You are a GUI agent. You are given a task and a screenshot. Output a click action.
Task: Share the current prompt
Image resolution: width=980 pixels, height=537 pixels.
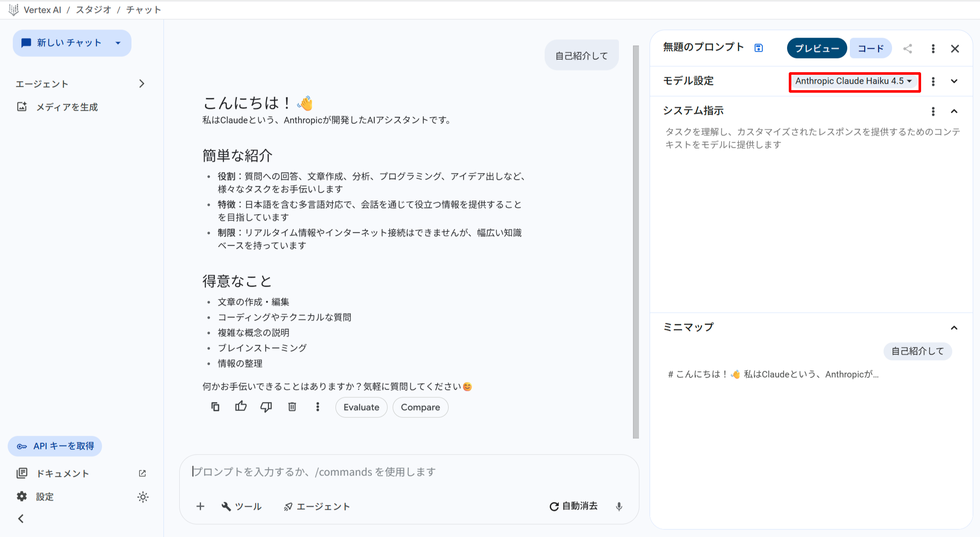coord(907,48)
